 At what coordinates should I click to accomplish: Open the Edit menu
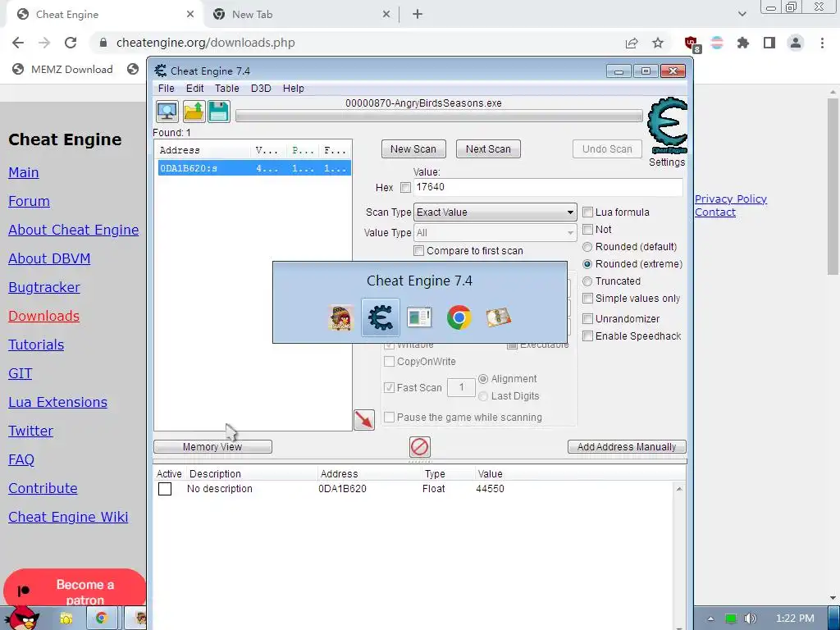coord(194,89)
